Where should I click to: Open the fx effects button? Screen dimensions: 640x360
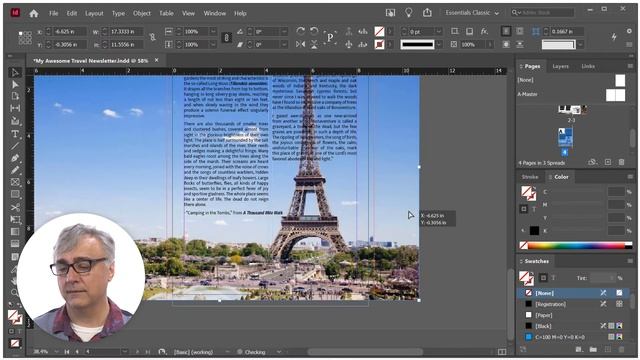tap(484, 31)
